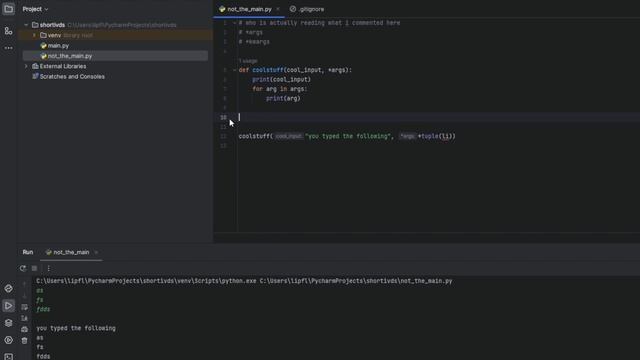Expand the venv folder
The width and height of the screenshot is (640, 360).
(34, 36)
